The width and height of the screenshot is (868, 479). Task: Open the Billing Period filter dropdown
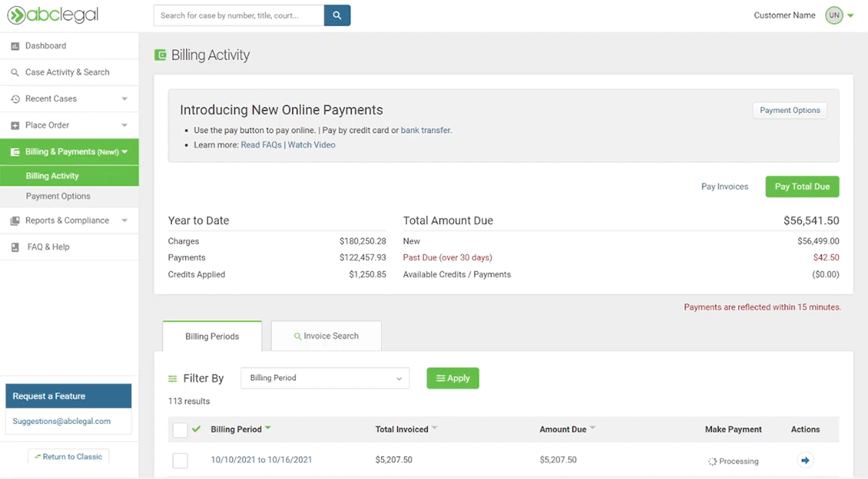(x=325, y=378)
